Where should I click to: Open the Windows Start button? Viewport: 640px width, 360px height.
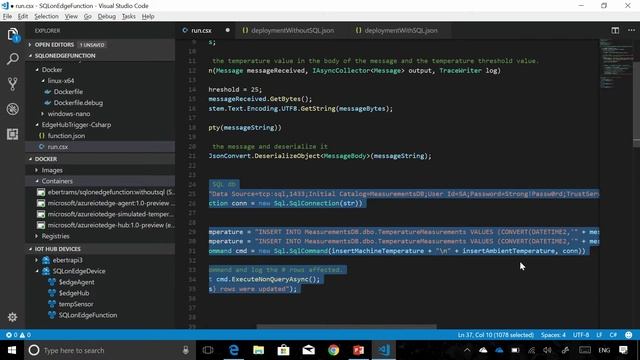click(12, 350)
